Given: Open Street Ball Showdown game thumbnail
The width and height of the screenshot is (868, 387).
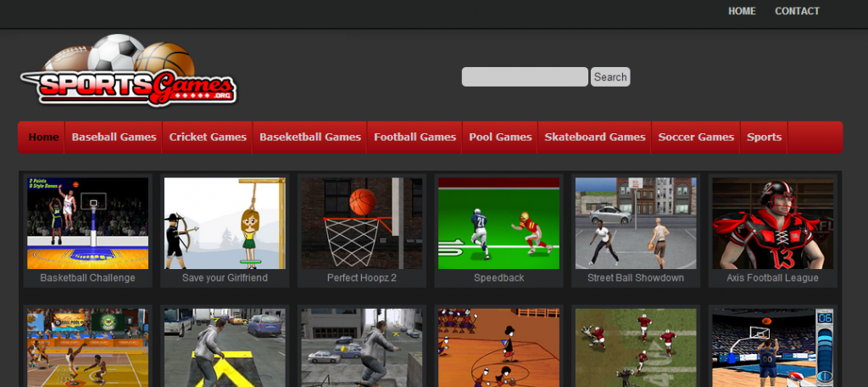Looking at the screenshot, I should click(636, 223).
